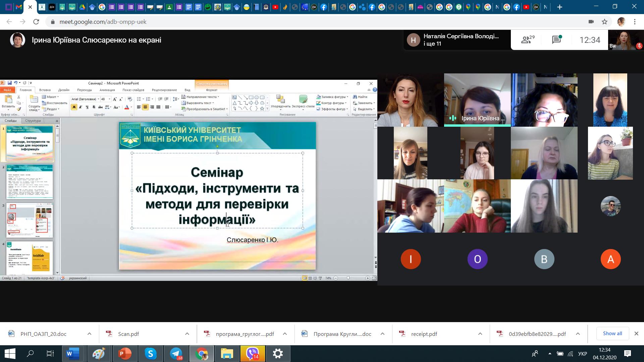Toggle center text alignment in ribbon
The width and height of the screenshot is (644, 362).
pyautogui.click(x=145, y=107)
